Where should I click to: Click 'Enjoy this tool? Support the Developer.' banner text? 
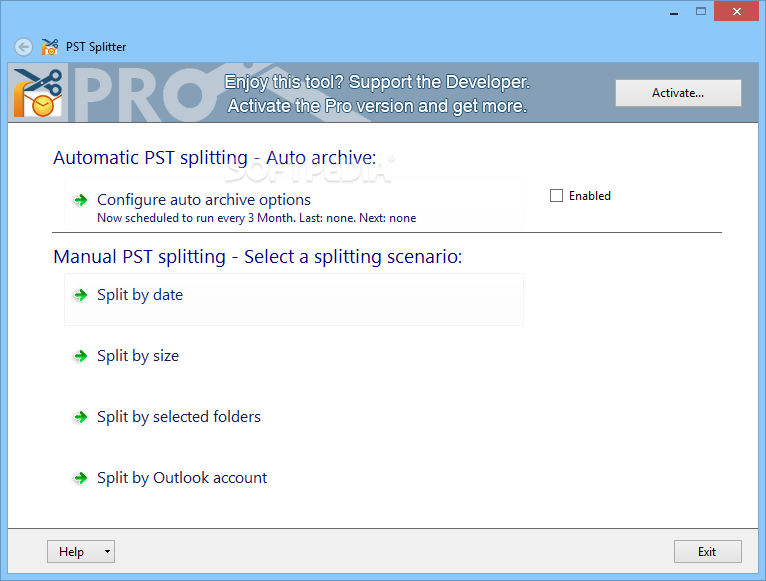coord(377,82)
